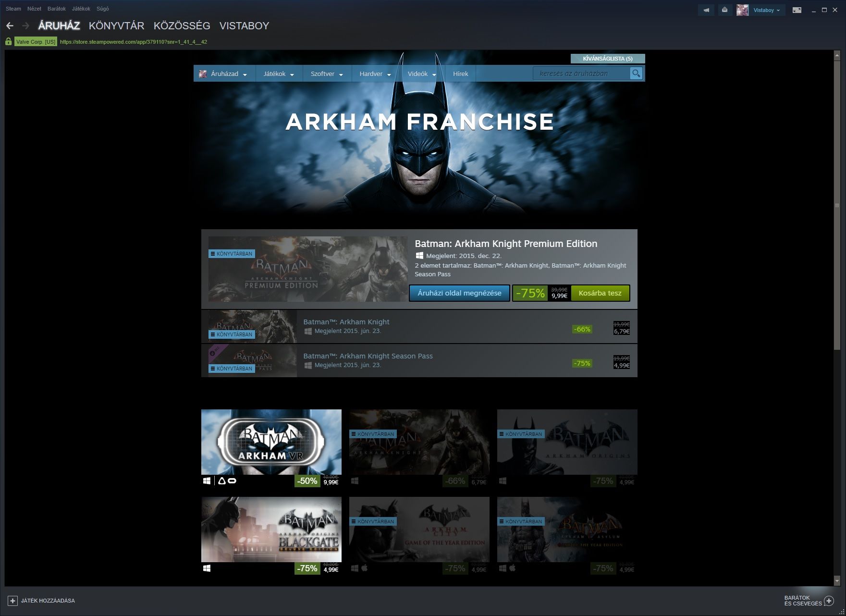Click the Valve Corp. [US] certificate badge
The image size is (846, 616).
tap(36, 42)
